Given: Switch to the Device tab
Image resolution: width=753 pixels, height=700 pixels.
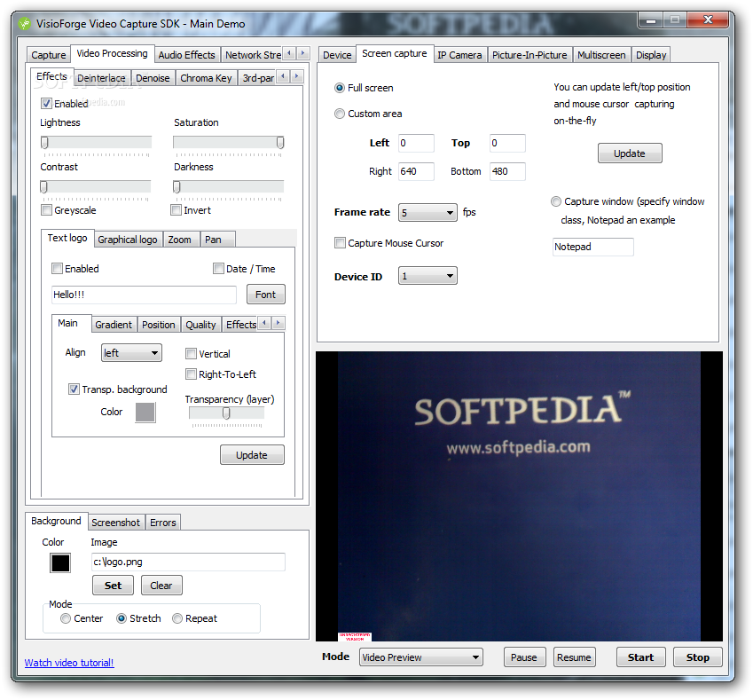Looking at the screenshot, I should pos(337,55).
